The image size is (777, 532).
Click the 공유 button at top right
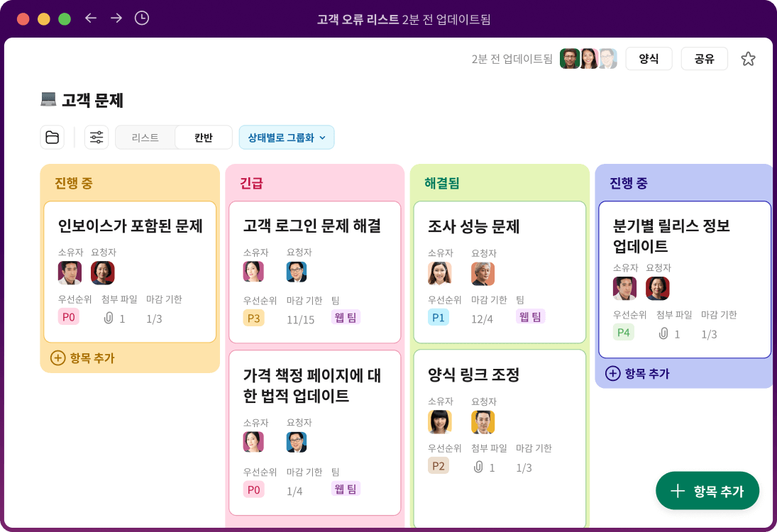703,59
